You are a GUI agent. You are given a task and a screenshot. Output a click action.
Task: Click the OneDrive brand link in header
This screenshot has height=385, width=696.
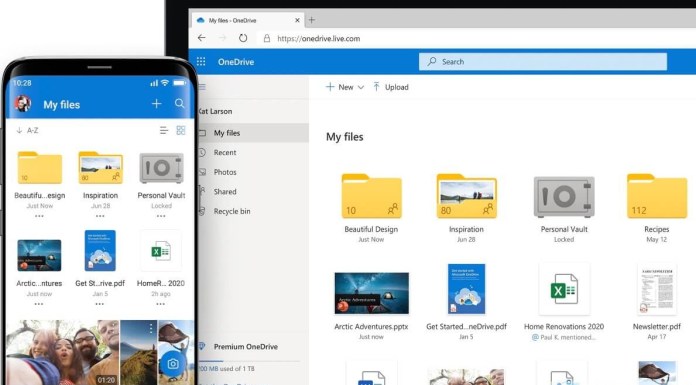click(x=236, y=62)
